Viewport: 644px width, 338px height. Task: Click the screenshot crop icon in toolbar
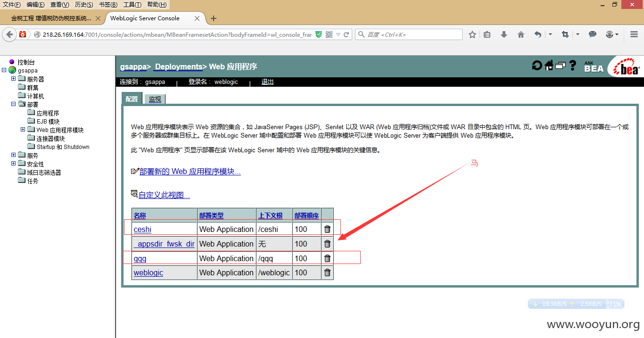tap(565, 34)
